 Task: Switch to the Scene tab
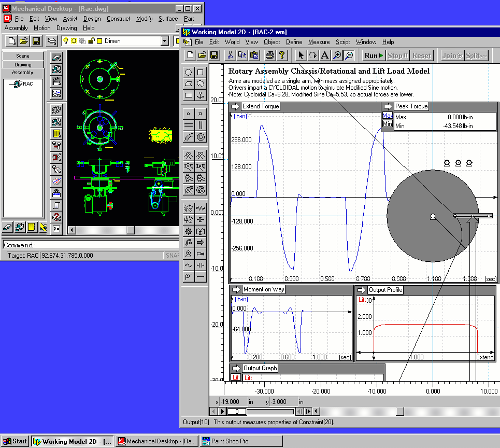pos(23,56)
